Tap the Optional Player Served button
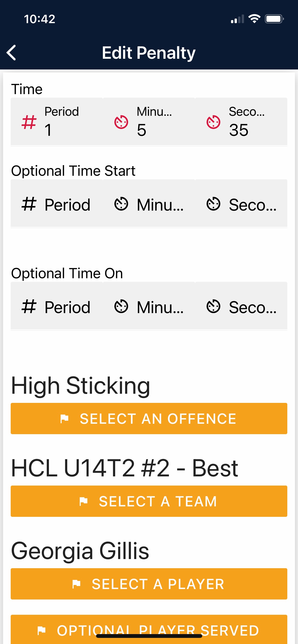This screenshot has height=644, width=298. tap(149, 630)
